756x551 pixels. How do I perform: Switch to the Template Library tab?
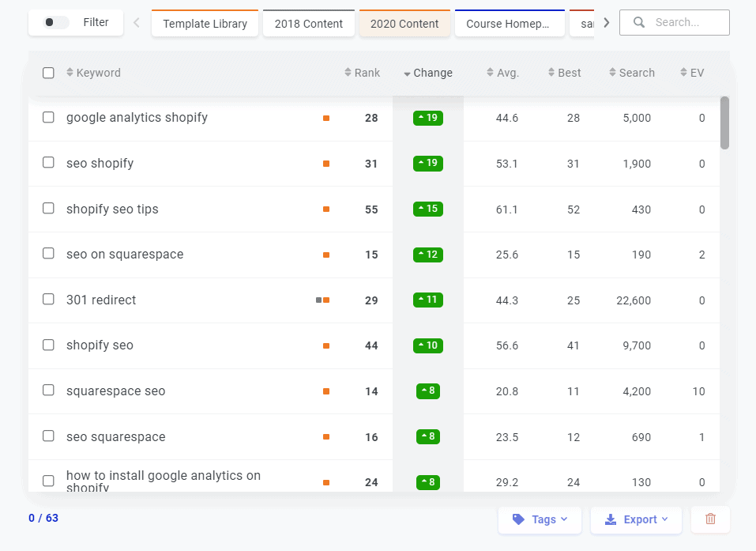click(x=205, y=24)
